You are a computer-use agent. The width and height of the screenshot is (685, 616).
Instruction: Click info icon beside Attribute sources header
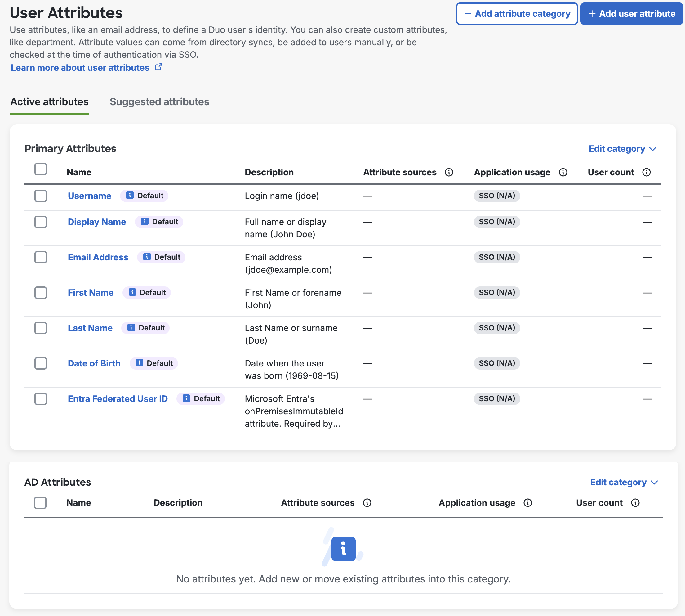tap(449, 172)
